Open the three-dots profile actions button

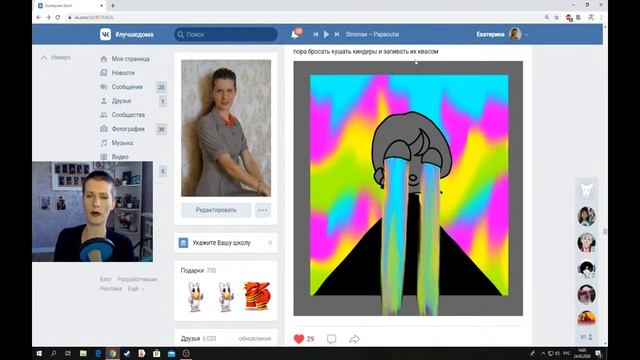coord(263,210)
